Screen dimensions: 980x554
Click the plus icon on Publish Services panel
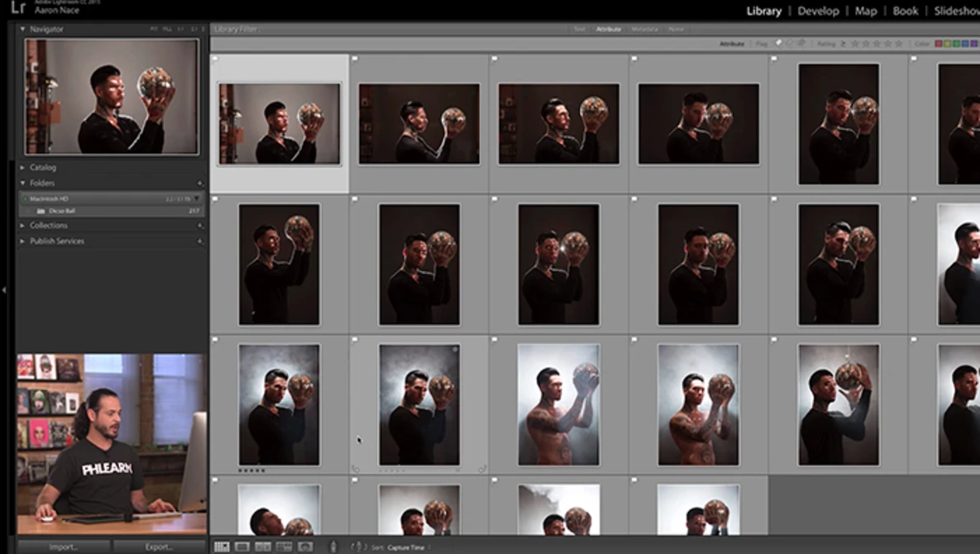[x=200, y=241]
